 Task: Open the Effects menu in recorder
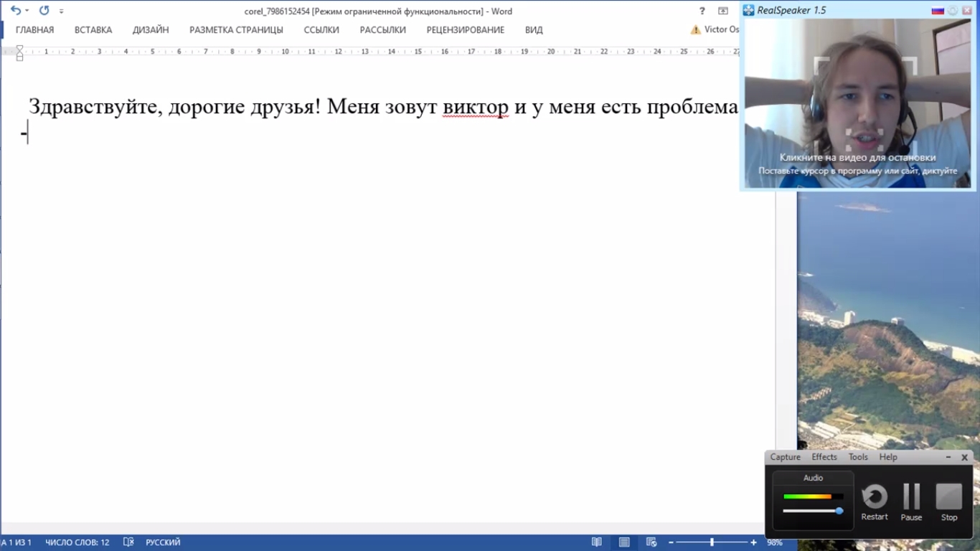point(824,457)
